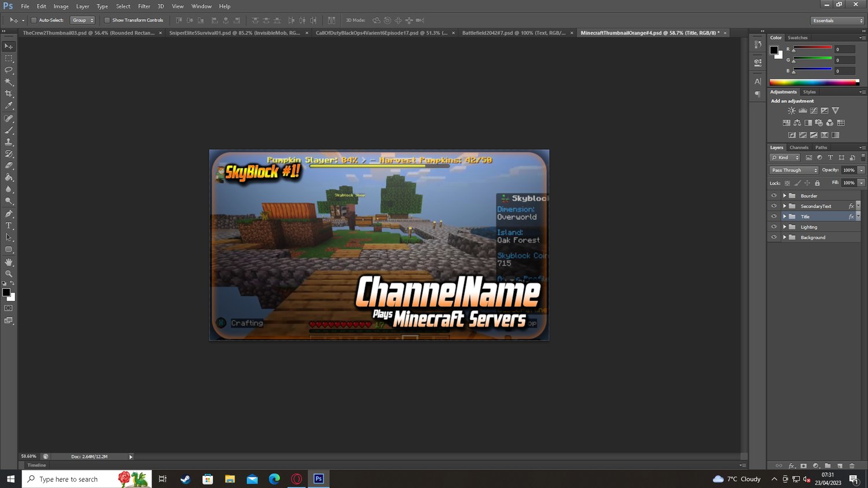Add a layer mask
This screenshot has width=868, height=488.
click(x=803, y=466)
